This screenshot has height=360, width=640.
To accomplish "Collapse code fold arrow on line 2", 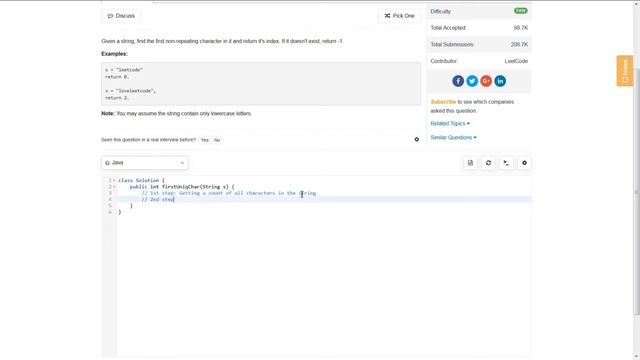I will 114,187.
